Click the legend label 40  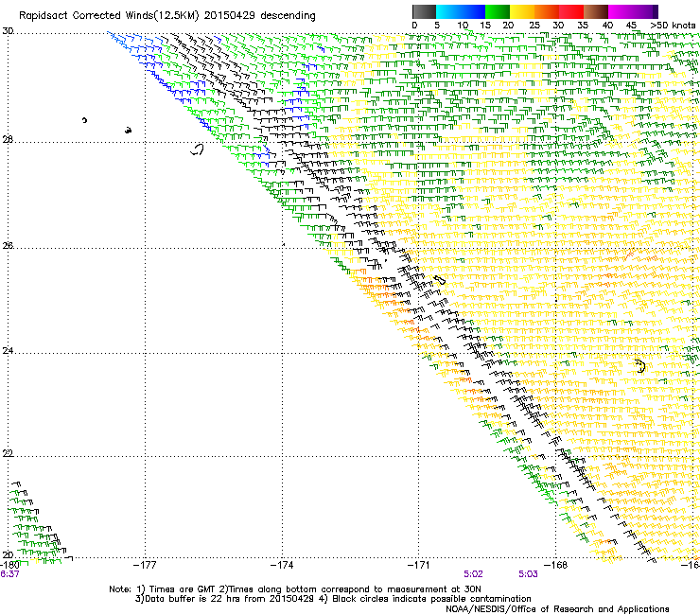tap(607, 26)
